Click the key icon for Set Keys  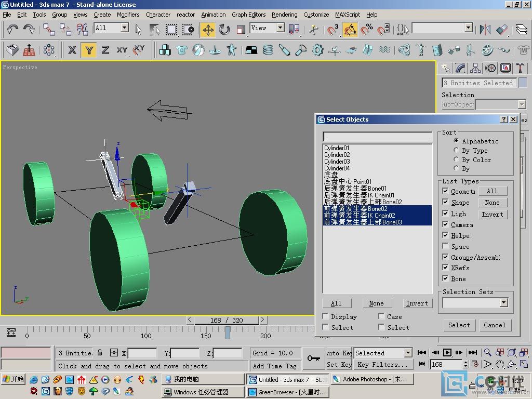(x=313, y=358)
